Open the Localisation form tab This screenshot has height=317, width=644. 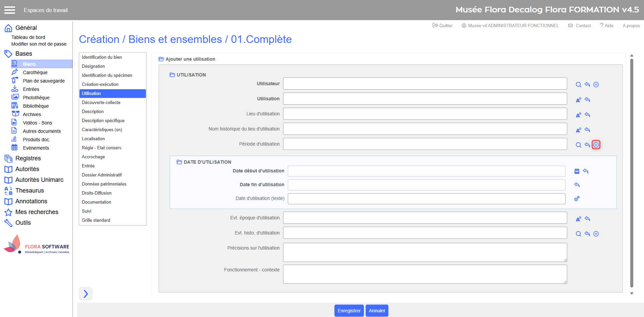pyautogui.click(x=93, y=139)
